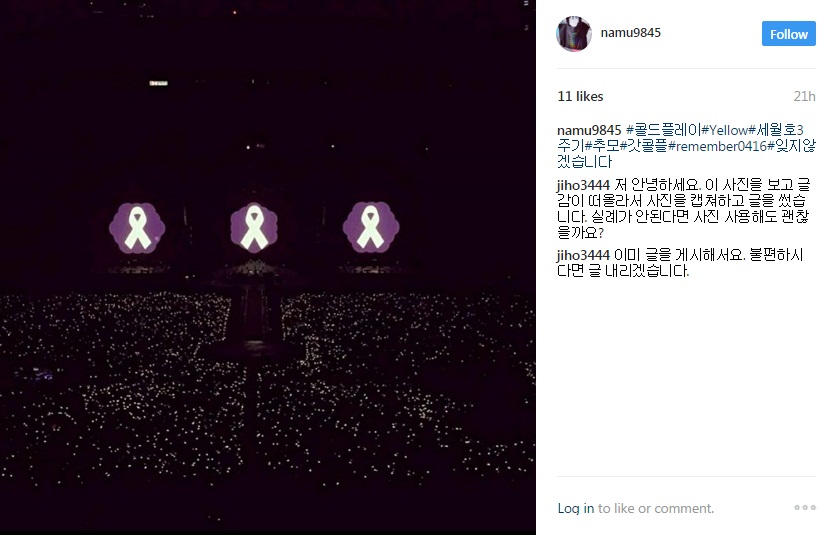Screen dimensions: 836x535
Task: Click the #잊지않겠습니다 hashtag
Action: pos(791,146)
